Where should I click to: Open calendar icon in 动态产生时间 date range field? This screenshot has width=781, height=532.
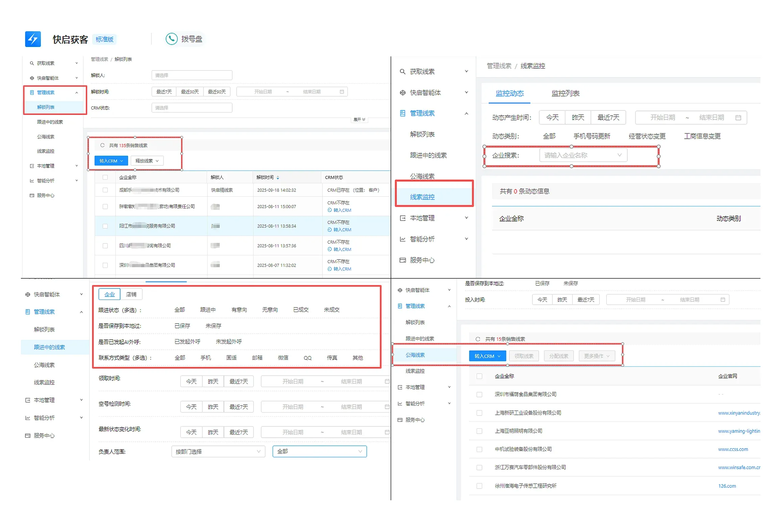(738, 118)
